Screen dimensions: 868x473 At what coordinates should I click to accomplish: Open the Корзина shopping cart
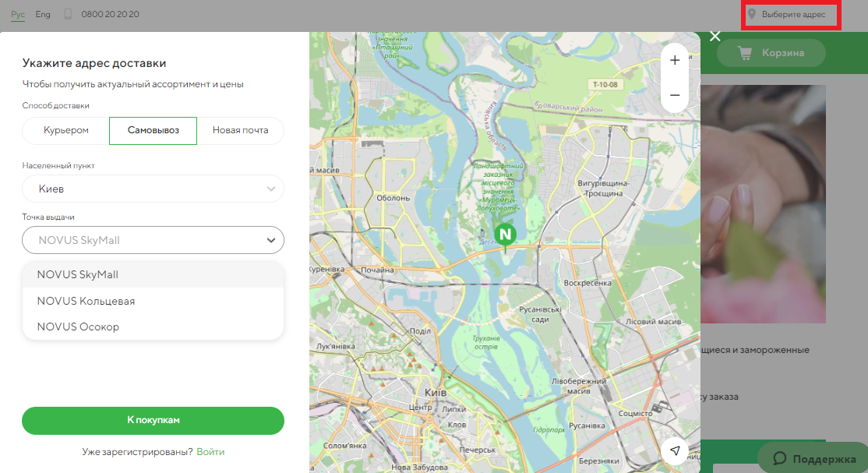click(x=771, y=53)
